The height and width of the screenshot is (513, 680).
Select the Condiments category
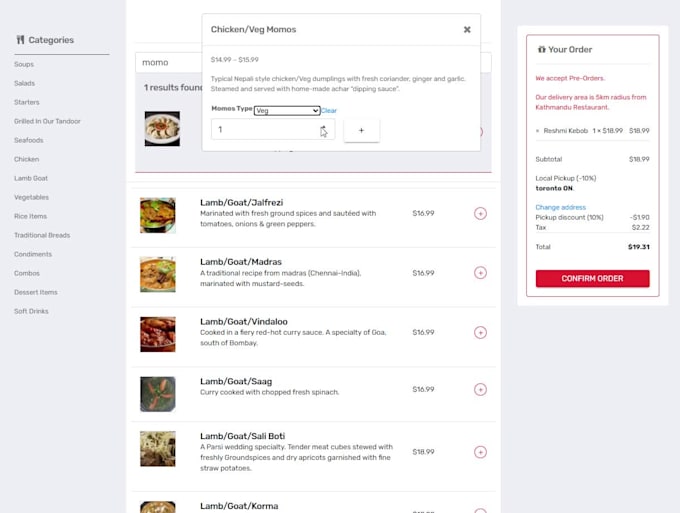[33, 255]
